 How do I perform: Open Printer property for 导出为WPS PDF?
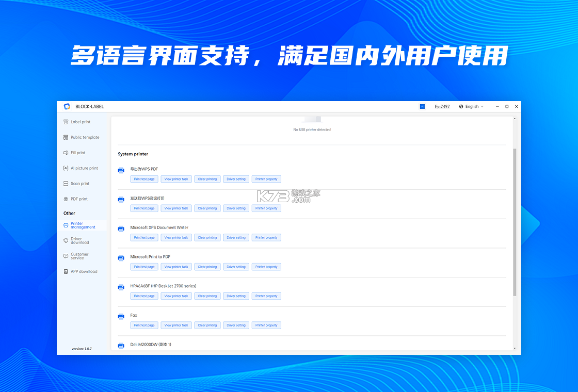coord(266,179)
